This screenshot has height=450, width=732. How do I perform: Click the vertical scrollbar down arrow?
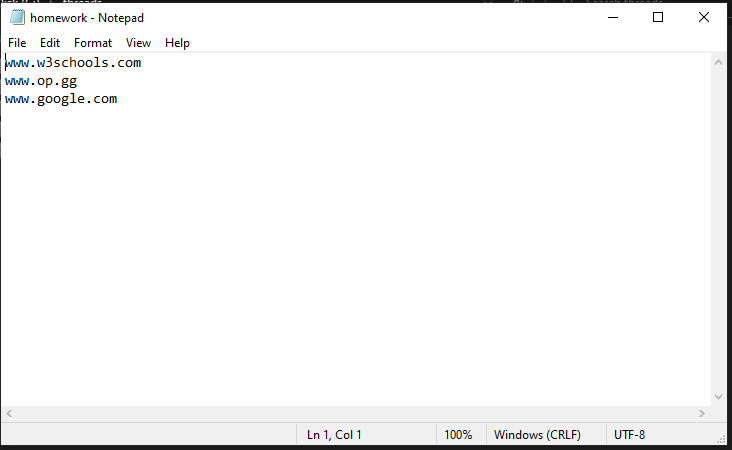pyautogui.click(x=718, y=397)
